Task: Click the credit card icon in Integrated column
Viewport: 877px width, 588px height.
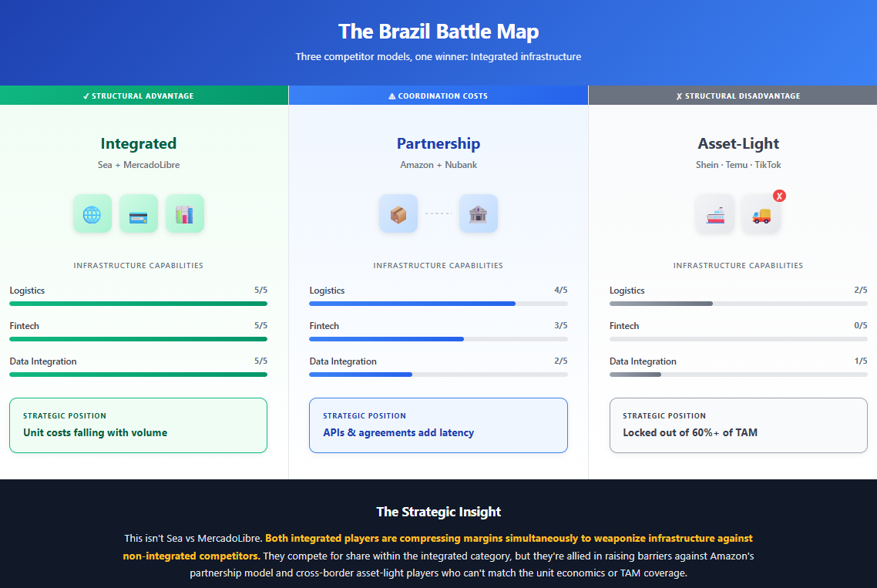Action: click(139, 213)
